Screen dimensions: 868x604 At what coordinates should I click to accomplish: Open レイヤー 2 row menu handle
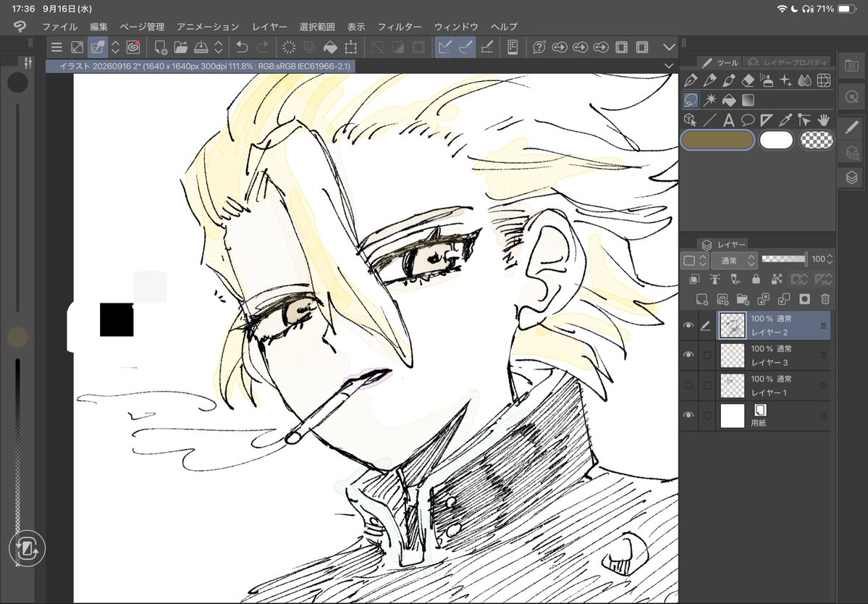click(823, 325)
